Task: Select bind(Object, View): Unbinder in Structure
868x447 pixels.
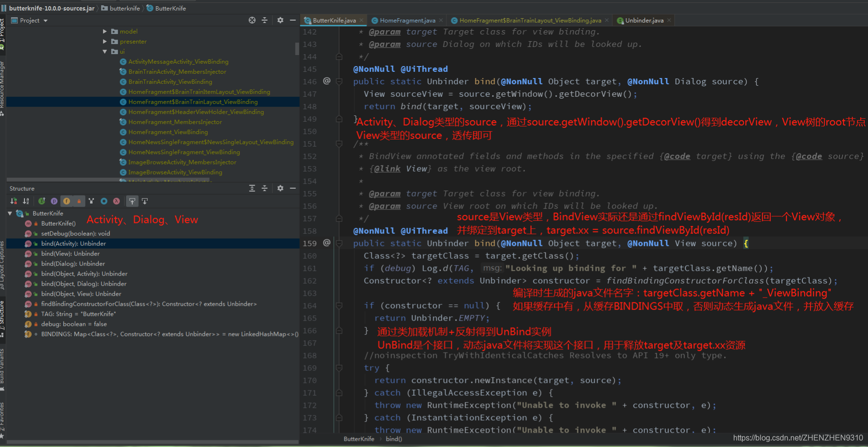Action: [81, 294]
